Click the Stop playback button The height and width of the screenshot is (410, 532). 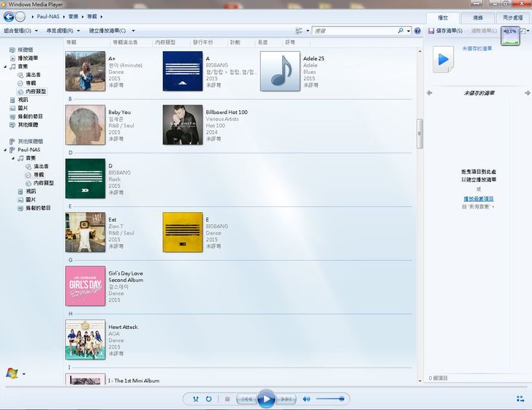pyautogui.click(x=227, y=399)
